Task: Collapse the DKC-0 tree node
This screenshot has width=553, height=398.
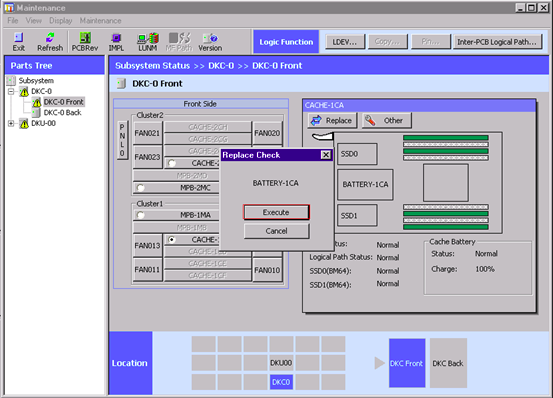Action: tap(11, 92)
